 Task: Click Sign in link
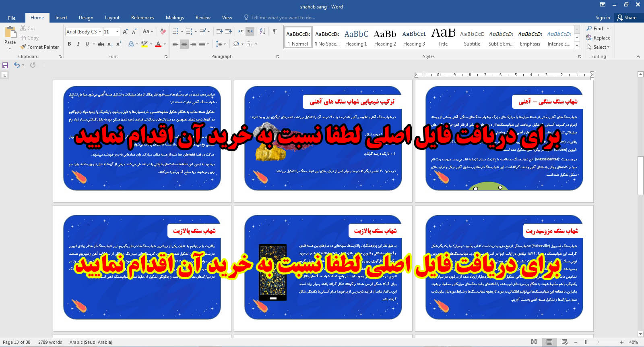(603, 18)
